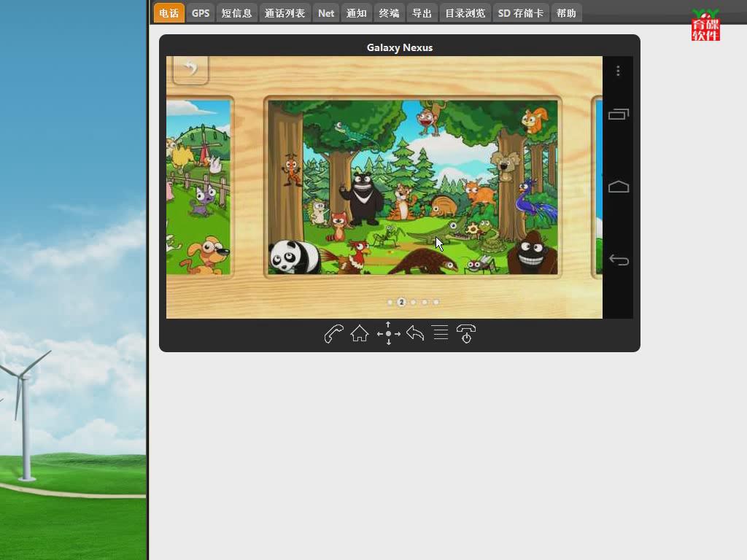
Task: Tap the fifth page indicator dot
Action: tap(436, 303)
